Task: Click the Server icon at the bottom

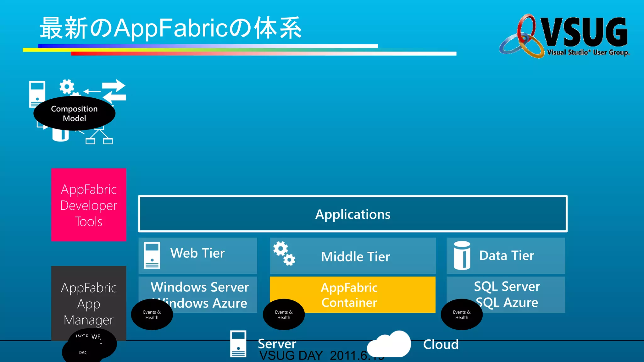Action: tap(238, 344)
